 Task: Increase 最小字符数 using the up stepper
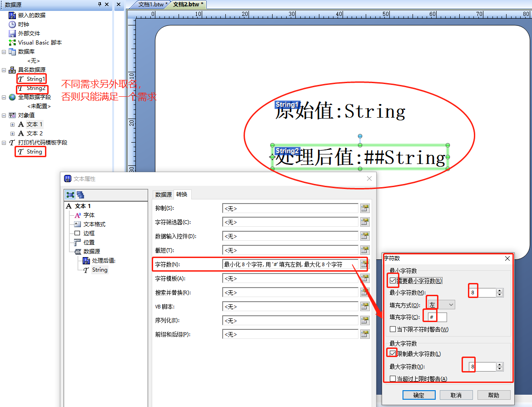tap(500, 289)
